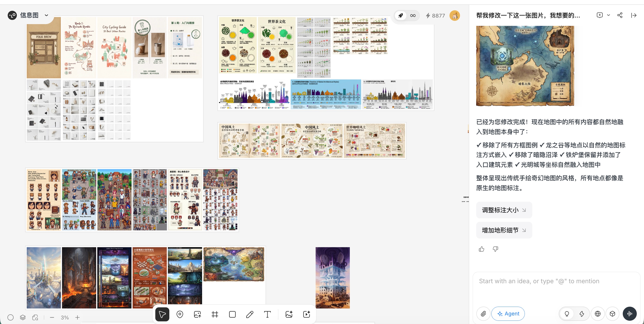Toggle the rocket speed mode
Image resolution: width=644 pixels, height=324 pixels.
coord(400,16)
